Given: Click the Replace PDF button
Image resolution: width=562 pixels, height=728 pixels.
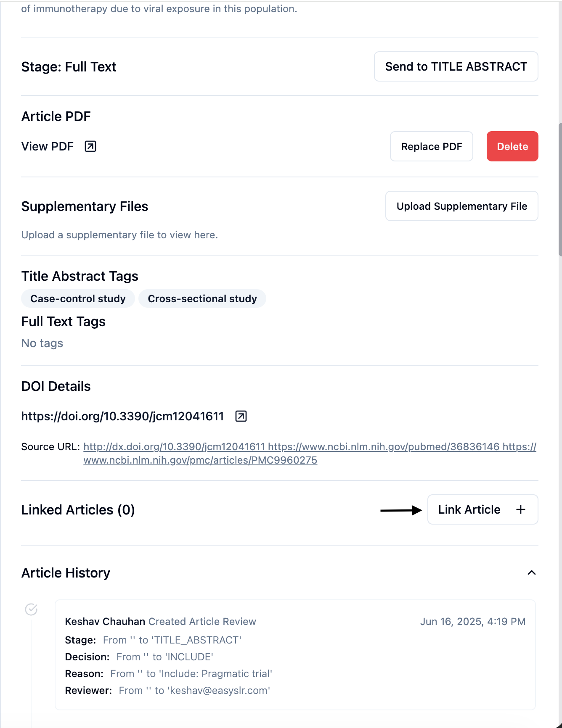Looking at the screenshot, I should (x=431, y=146).
